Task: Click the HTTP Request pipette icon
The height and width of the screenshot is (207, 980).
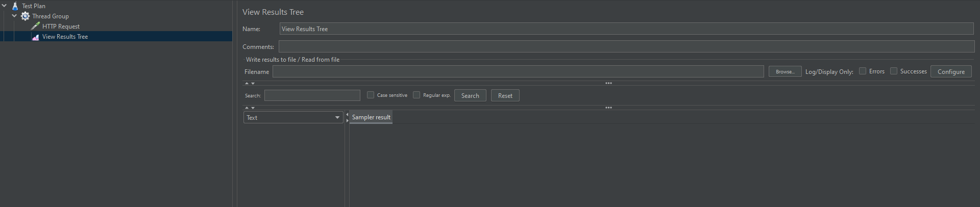Action: point(35,26)
